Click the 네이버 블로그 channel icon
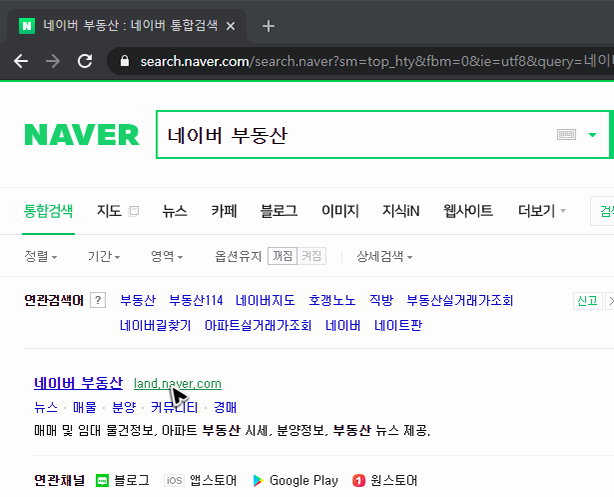Viewport: 614px width, 497px height. click(102, 481)
